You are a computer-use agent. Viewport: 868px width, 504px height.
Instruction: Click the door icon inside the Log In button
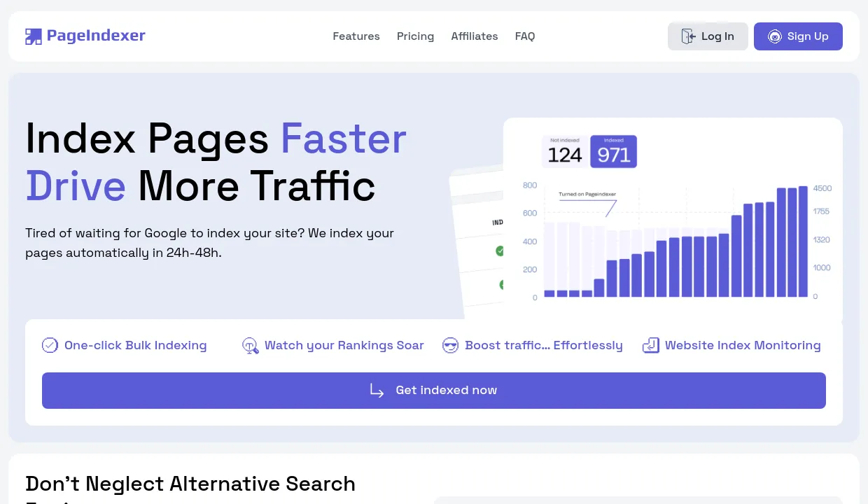688,36
